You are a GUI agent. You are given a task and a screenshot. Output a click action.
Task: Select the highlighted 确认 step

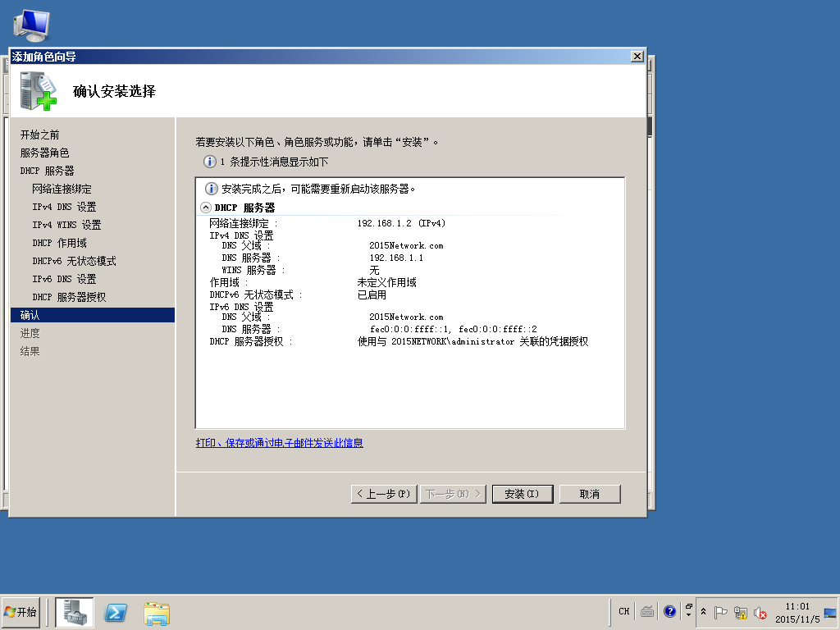(93, 315)
